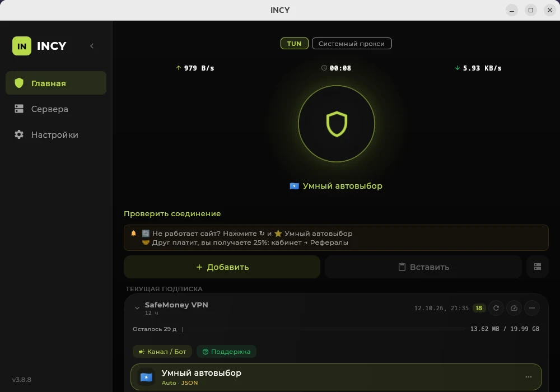Click the traffic usage progress bar

pos(325,329)
